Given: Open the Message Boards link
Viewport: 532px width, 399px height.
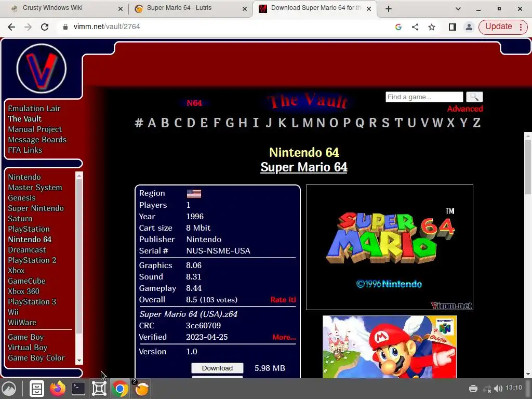Looking at the screenshot, I should [x=37, y=140].
